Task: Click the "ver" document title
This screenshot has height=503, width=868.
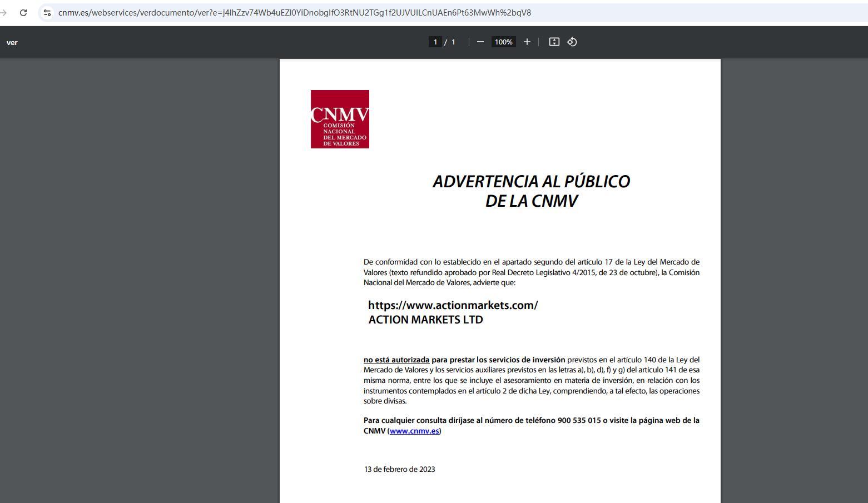Action: pos(12,42)
